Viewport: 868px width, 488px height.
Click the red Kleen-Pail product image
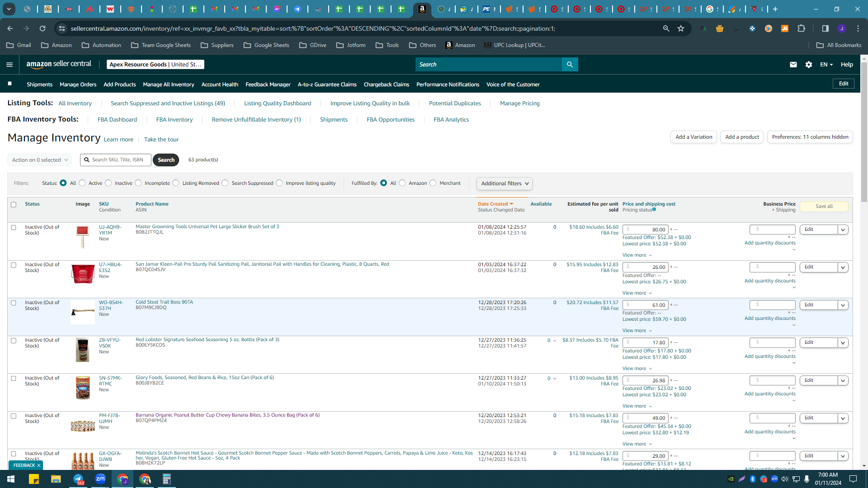(83, 274)
